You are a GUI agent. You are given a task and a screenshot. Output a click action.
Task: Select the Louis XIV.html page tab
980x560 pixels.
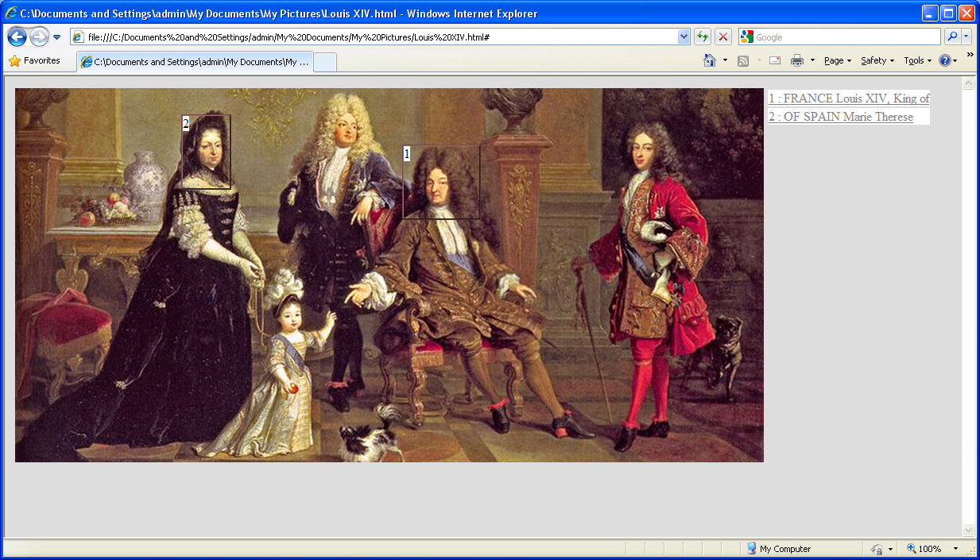pos(195,62)
